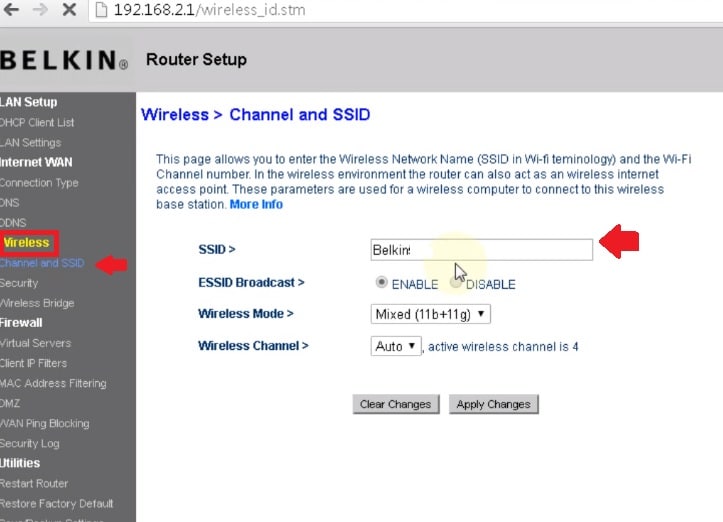723x522 pixels.
Task: Open MAC Address Filtering settings
Action: click(53, 383)
